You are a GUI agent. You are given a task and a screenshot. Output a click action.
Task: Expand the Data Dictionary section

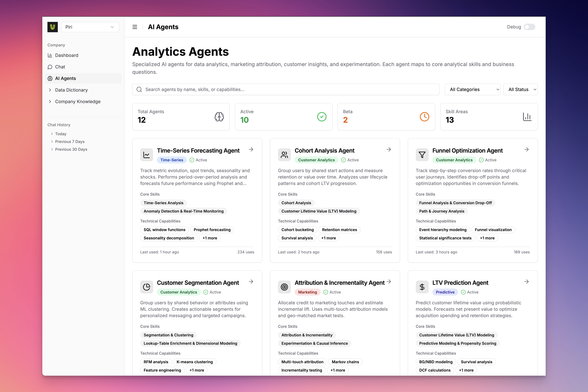coord(71,90)
